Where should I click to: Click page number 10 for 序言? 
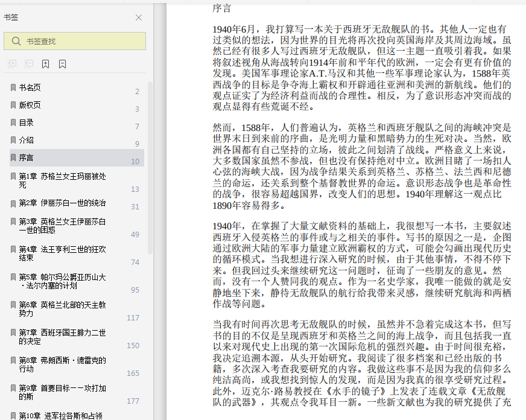pyautogui.click(x=135, y=161)
